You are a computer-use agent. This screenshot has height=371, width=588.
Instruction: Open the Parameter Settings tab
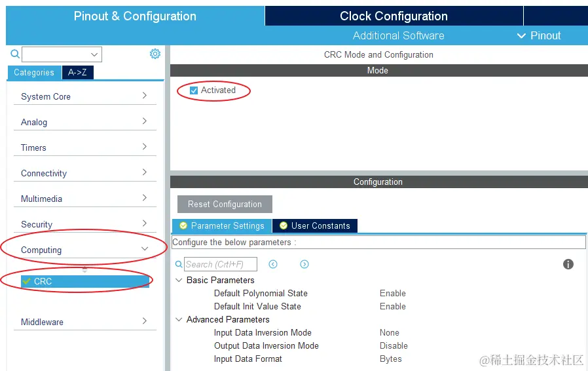[222, 225]
